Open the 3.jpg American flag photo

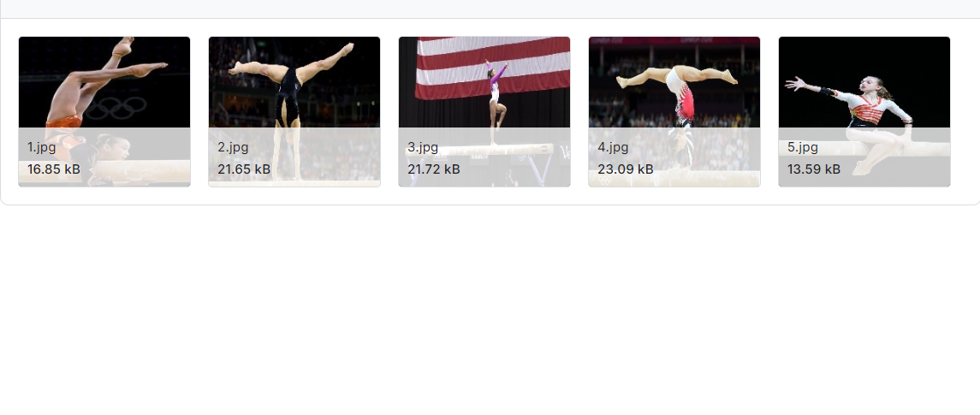[x=484, y=111]
